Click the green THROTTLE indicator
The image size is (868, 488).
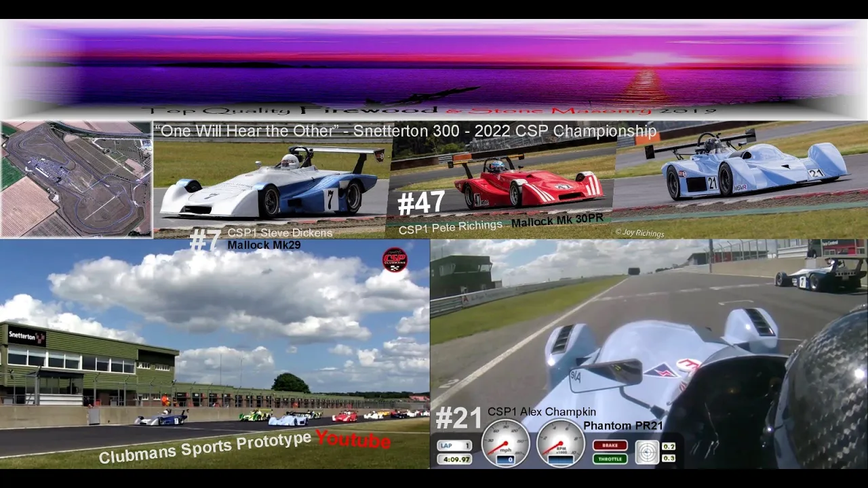610,459
